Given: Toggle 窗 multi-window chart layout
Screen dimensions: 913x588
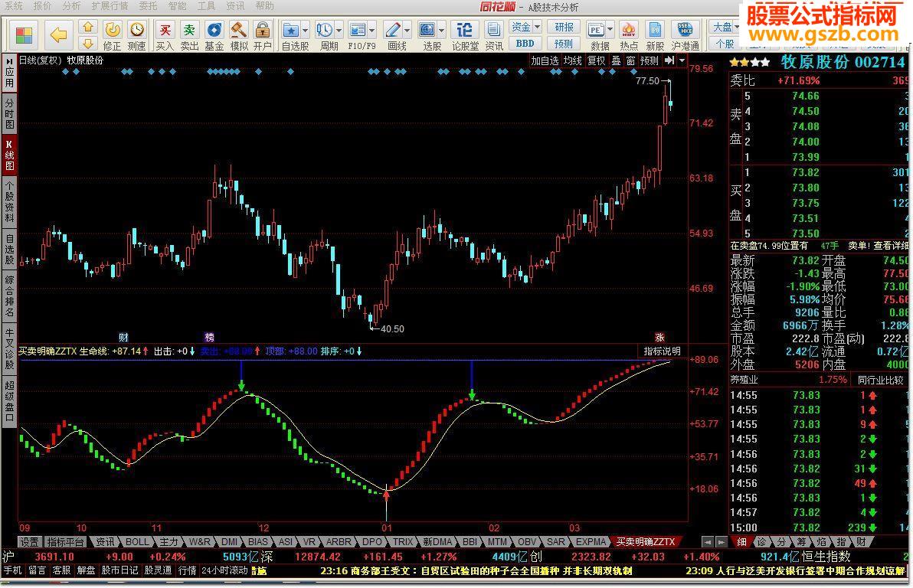Looking at the screenshot, I should [x=630, y=60].
